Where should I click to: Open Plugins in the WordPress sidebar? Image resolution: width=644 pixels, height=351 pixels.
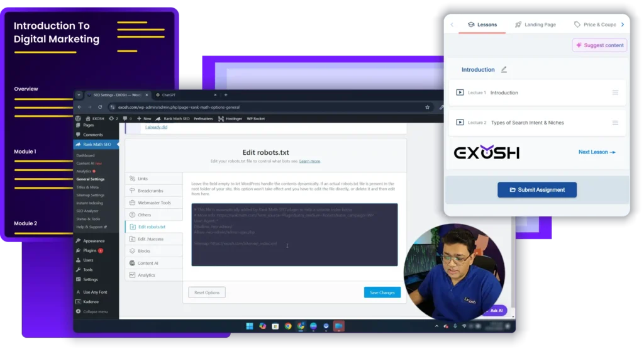coord(90,250)
